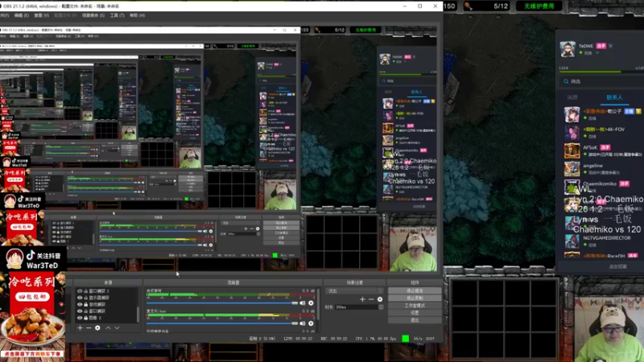Image resolution: width=644 pixels, height=362 pixels.
Task: Move the selected source up
Action: (108, 328)
